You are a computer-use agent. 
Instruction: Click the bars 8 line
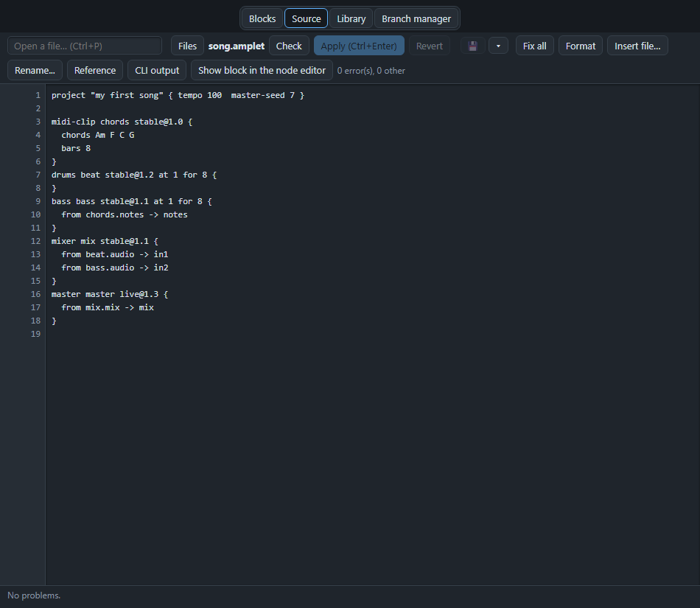point(76,148)
